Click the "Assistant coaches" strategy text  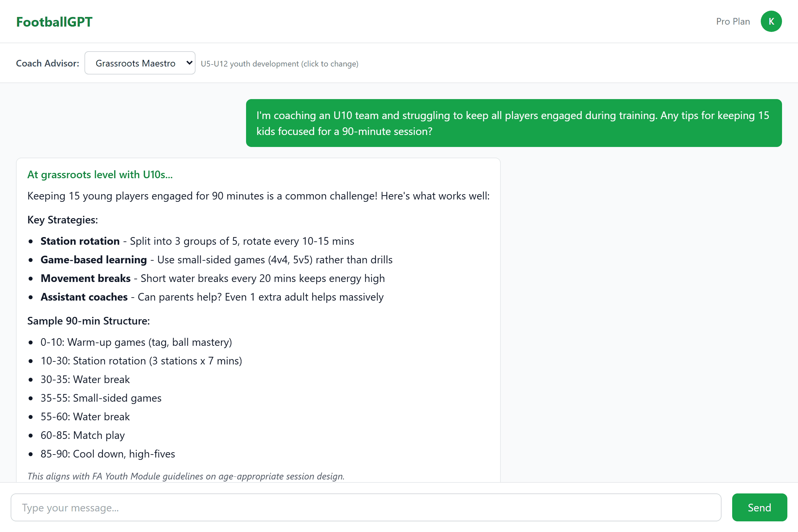(84, 297)
